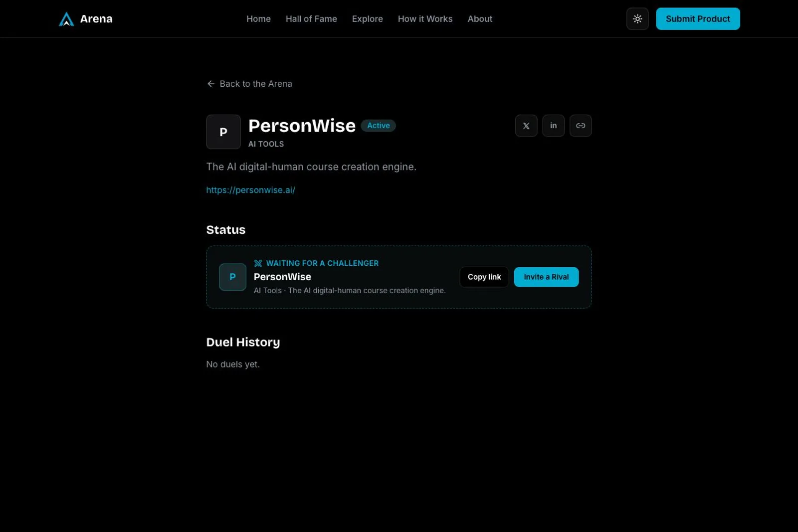
Task: Click Back to the Arena link
Action: [249, 84]
